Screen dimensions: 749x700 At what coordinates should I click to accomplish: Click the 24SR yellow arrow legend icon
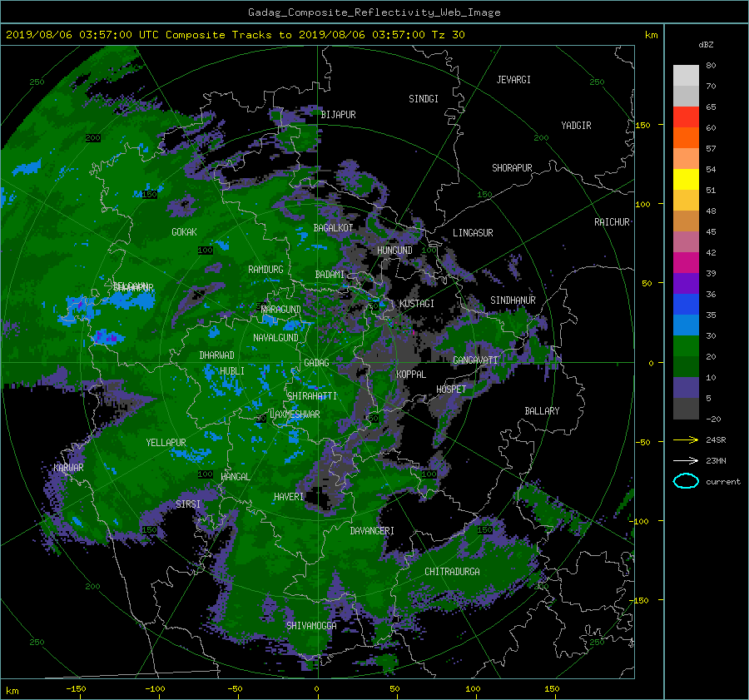click(x=686, y=439)
